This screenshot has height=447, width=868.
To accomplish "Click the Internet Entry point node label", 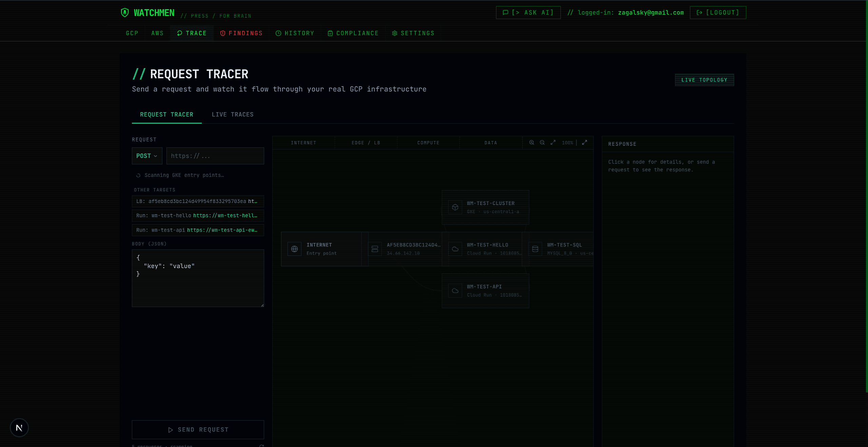I will pyautogui.click(x=321, y=249).
